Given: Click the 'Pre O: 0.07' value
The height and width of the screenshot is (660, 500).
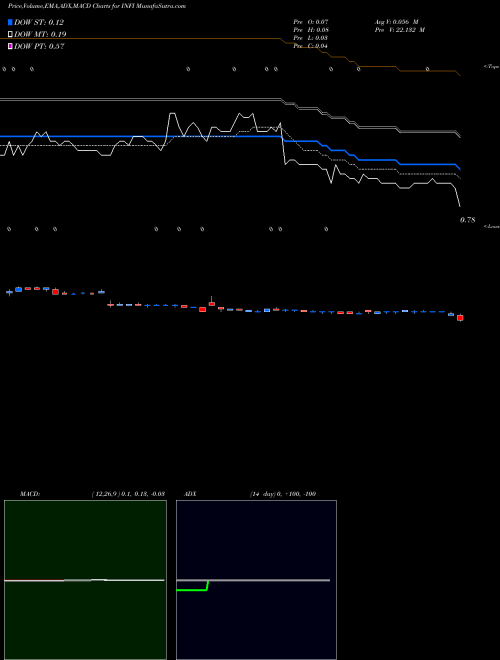Looking at the screenshot, I should tap(311, 22).
